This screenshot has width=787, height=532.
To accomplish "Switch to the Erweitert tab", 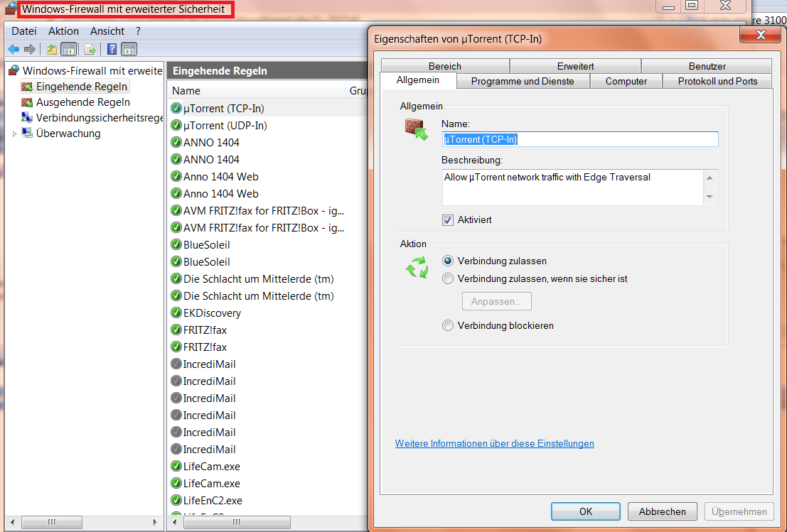I will pos(575,66).
